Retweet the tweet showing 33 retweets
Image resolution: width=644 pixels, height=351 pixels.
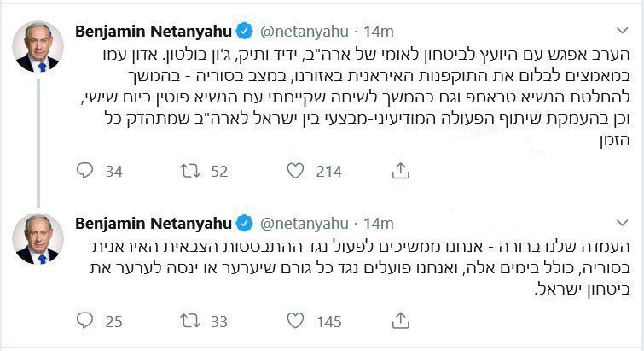pyautogui.click(x=189, y=322)
